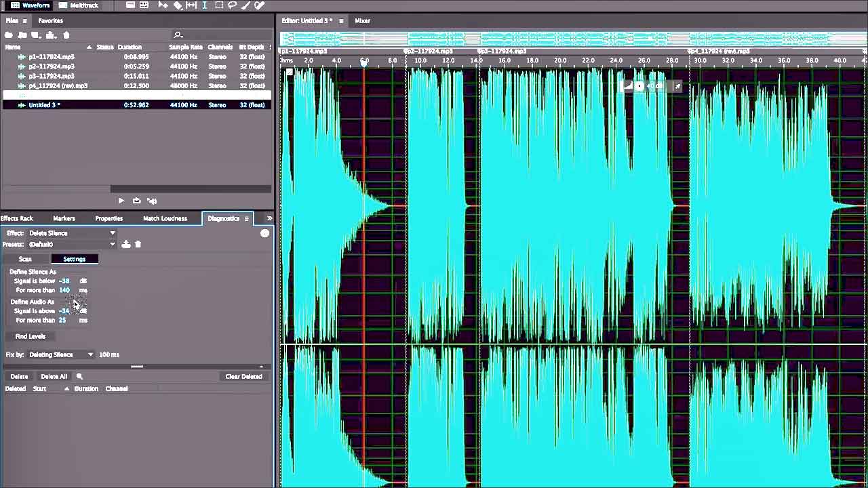Click the Scan button

(25, 259)
